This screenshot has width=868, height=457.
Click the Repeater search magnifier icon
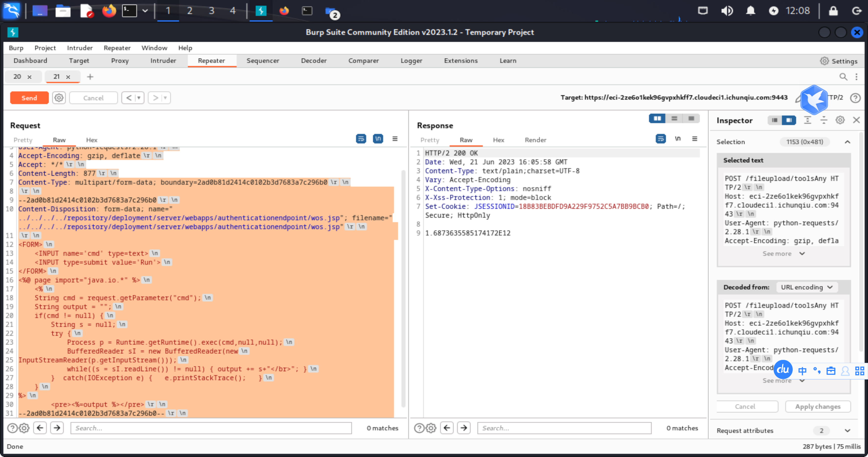[x=843, y=77]
